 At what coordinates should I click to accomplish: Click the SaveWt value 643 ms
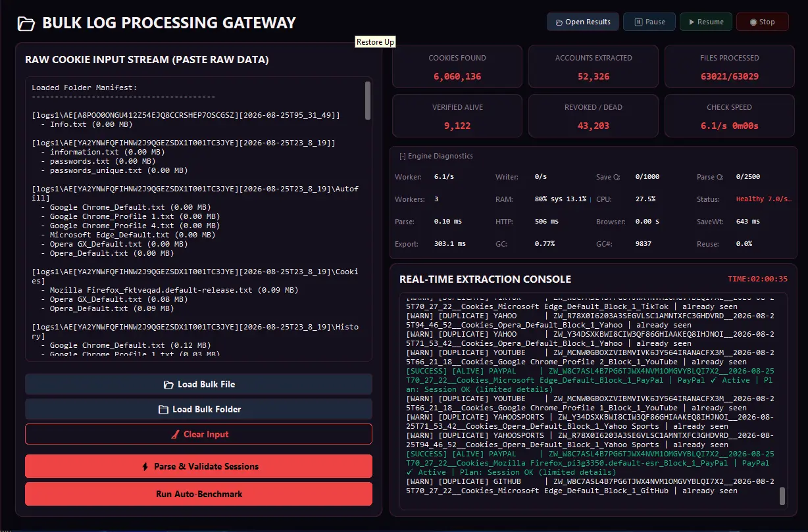pos(748,222)
